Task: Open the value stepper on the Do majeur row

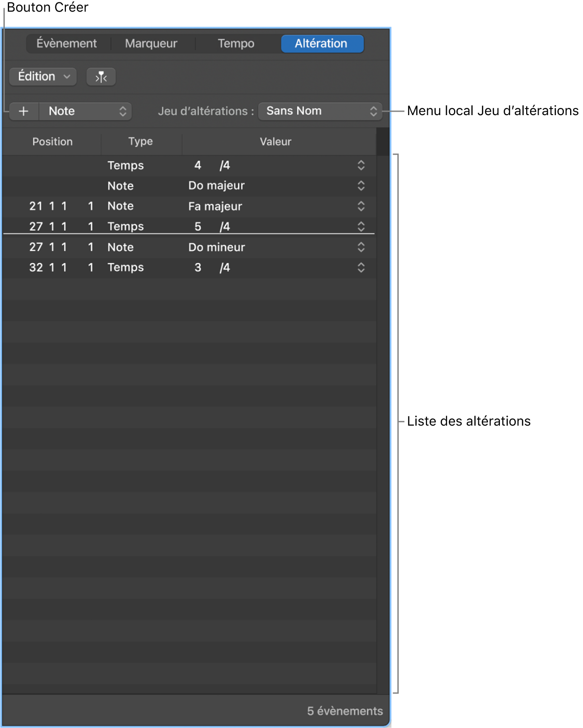Action: [361, 186]
